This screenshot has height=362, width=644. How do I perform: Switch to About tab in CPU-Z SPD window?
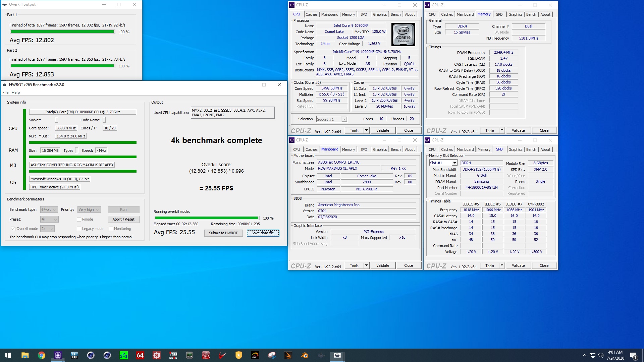click(x=545, y=149)
